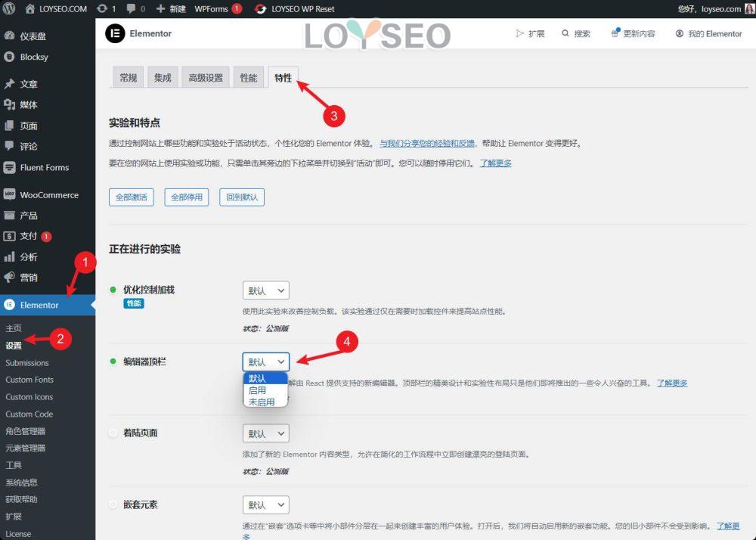
Task: Open the WordPress logo menu
Action: click(x=9, y=8)
